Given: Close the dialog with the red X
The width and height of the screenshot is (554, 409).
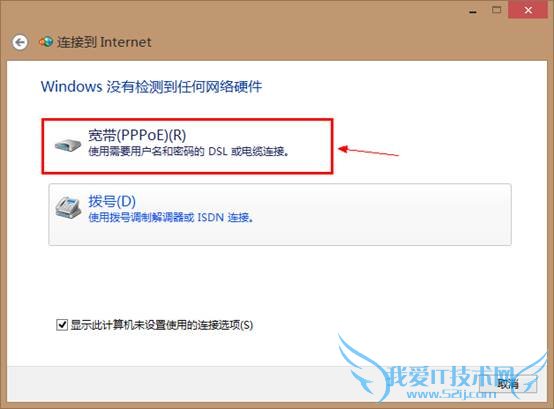Looking at the screenshot, I should [528, 10].
